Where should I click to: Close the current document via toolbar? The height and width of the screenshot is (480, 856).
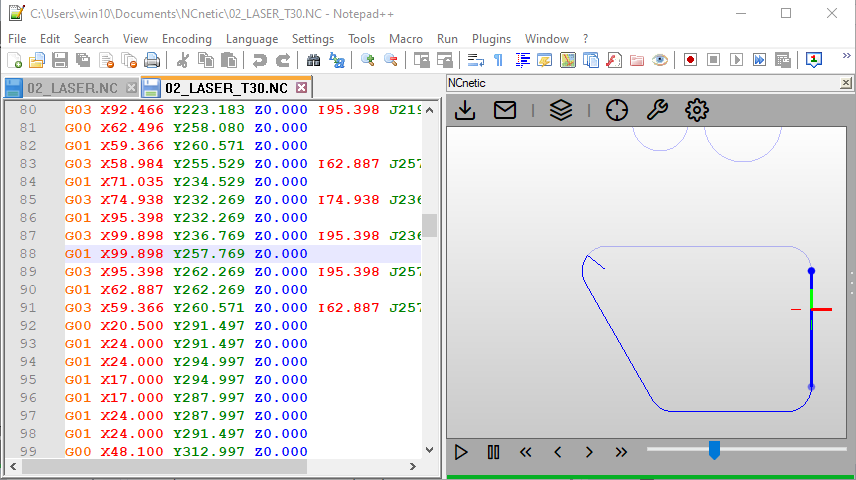pos(106,60)
